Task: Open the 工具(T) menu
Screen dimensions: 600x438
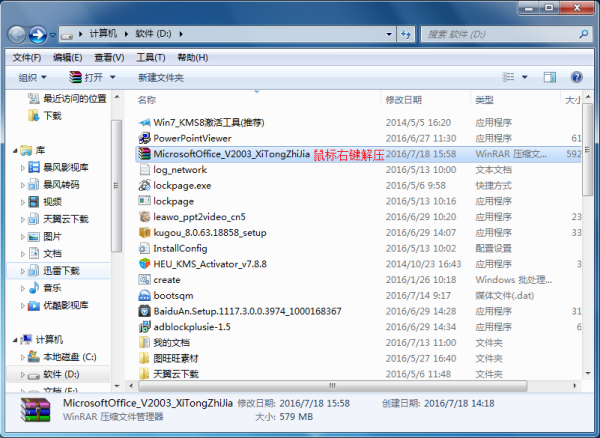Action: (x=151, y=58)
